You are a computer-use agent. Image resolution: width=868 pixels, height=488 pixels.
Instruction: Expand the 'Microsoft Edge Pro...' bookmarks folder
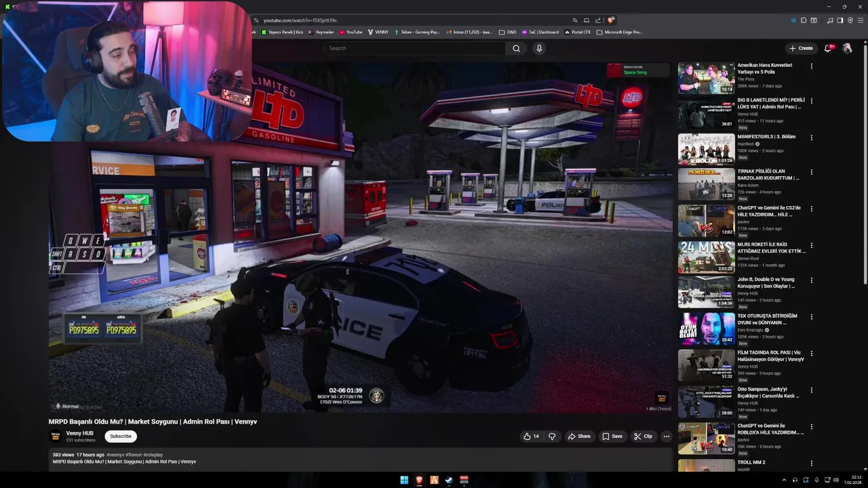pyautogui.click(x=619, y=32)
